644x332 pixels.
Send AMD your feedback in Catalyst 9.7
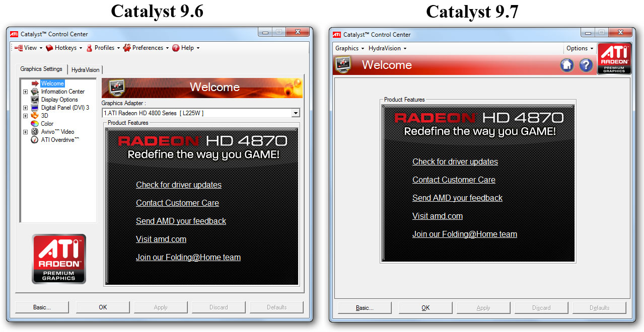point(457,198)
